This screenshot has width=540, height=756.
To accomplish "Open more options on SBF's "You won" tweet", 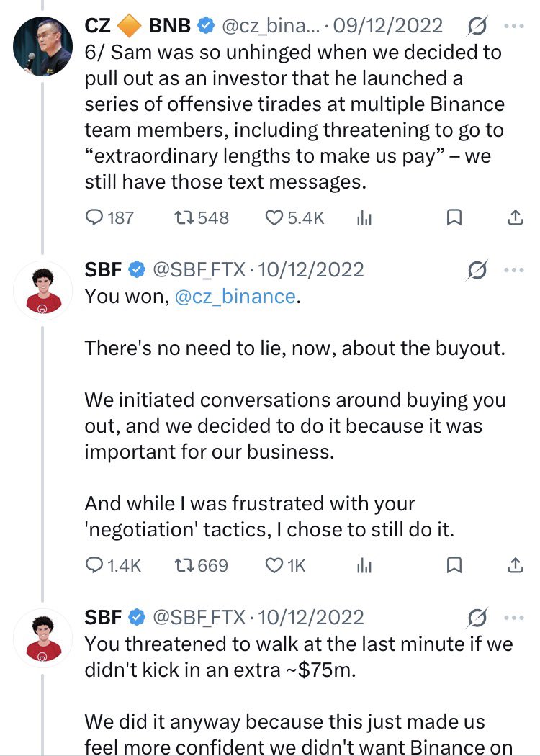I will (515, 271).
